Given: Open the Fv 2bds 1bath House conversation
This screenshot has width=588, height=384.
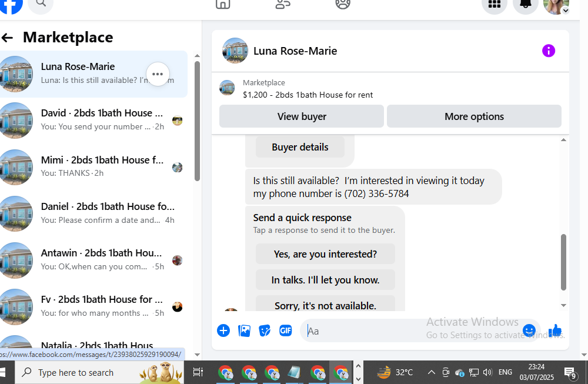Looking at the screenshot, I should pos(93,307).
